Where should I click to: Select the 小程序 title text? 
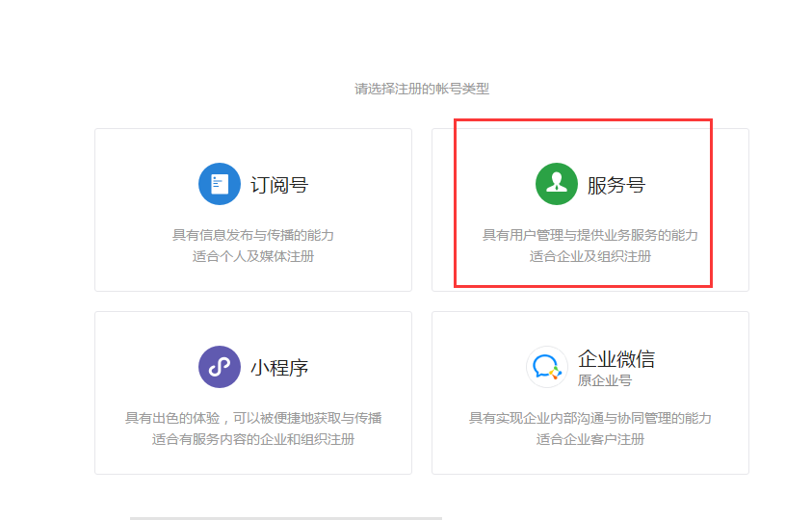pyautogui.click(x=279, y=368)
